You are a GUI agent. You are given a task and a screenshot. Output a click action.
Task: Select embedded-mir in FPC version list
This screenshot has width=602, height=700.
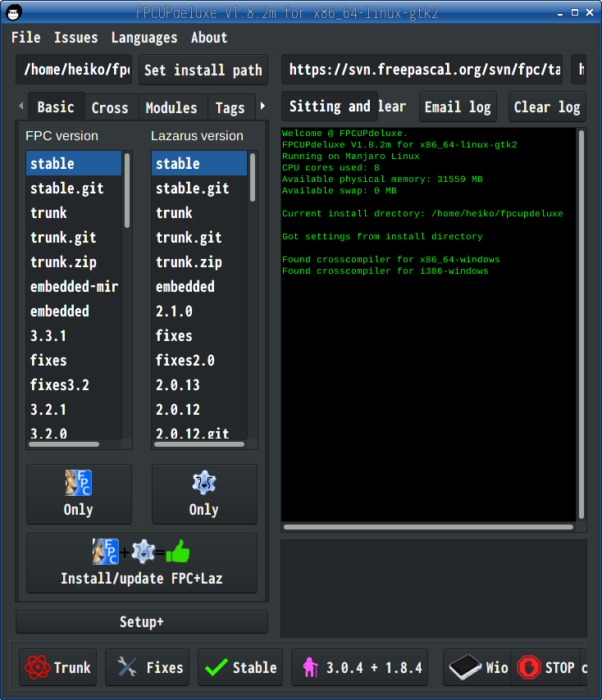(x=74, y=286)
